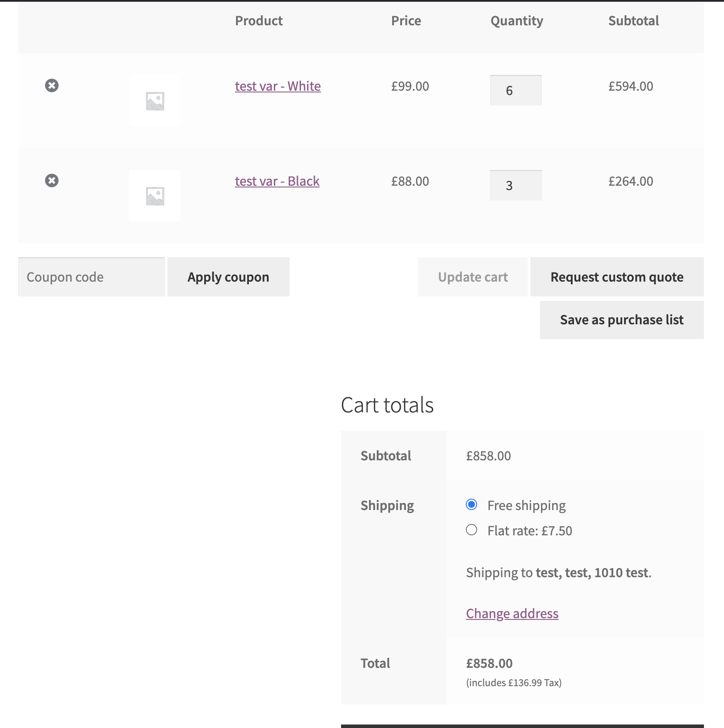Select the Free shipping option
Viewport: 724px width, 728px height.
[471, 505]
